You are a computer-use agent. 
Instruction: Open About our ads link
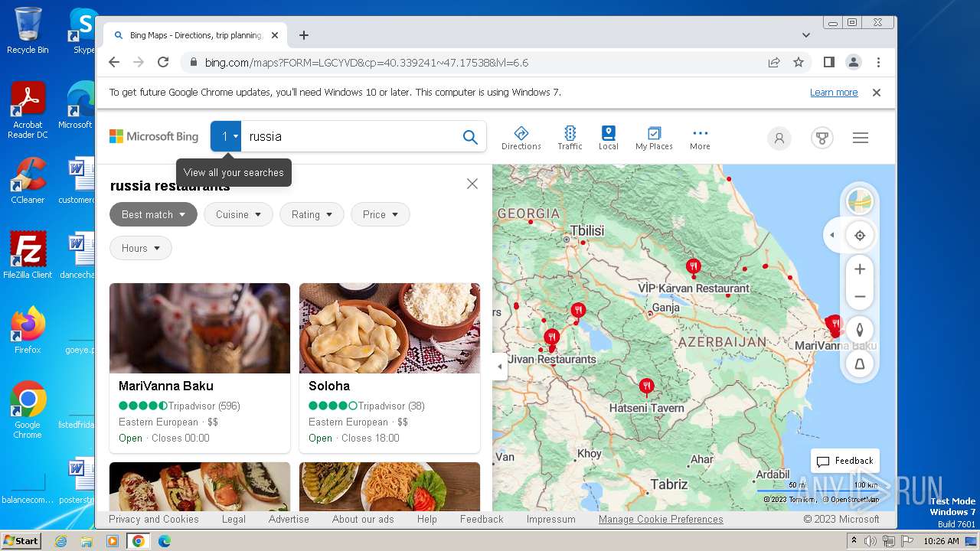click(363, 519)
